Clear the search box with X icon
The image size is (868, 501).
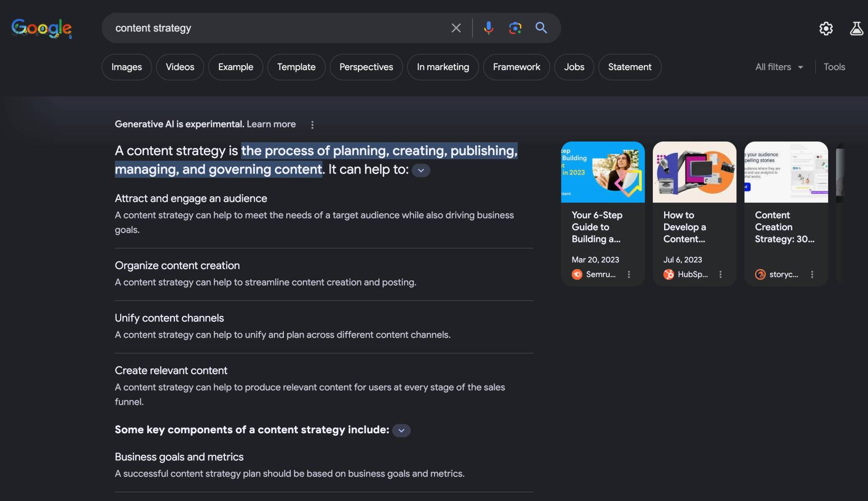[456, 28]
